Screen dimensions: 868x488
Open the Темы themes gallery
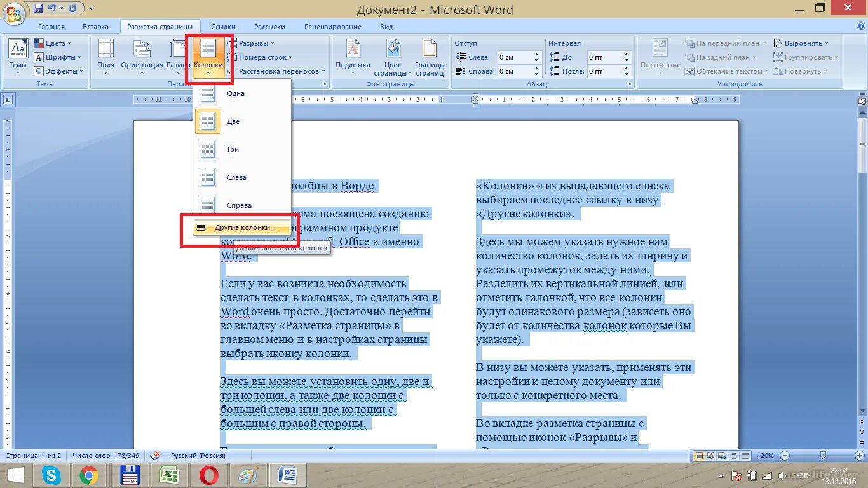18,57
